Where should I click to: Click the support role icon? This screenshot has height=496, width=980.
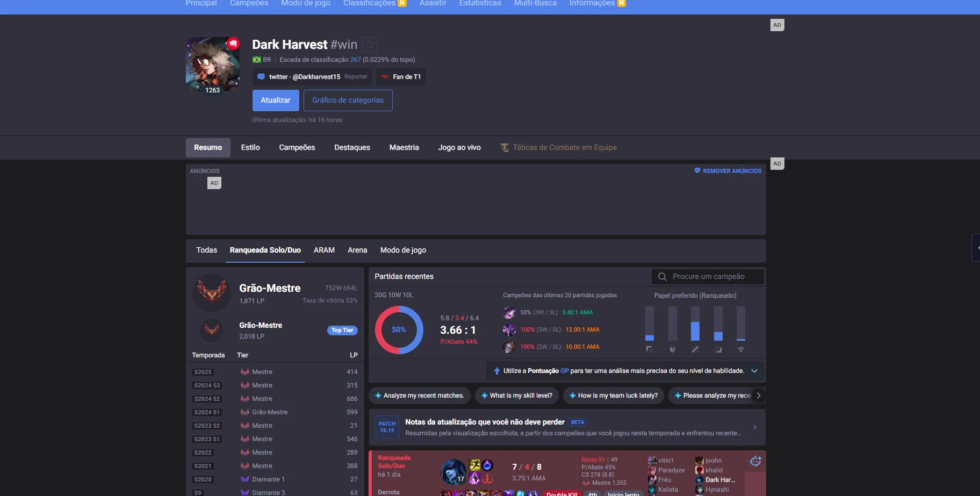pos(741,349)
